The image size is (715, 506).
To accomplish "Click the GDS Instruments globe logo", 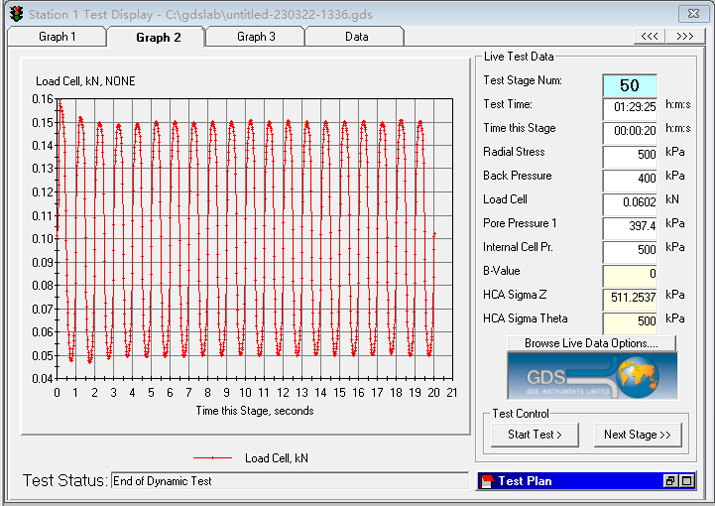I will pos(591,375).
